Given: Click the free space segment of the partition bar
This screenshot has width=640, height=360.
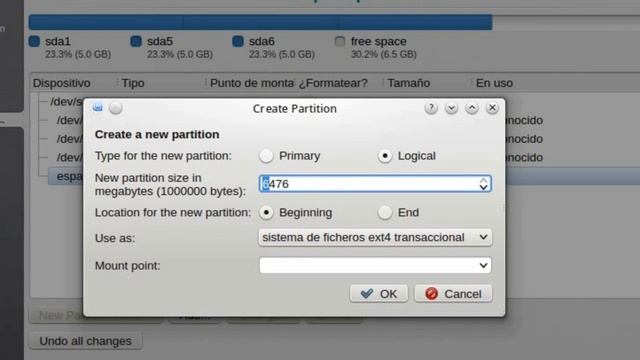Looking at the screenshot, I should (566, 22).
